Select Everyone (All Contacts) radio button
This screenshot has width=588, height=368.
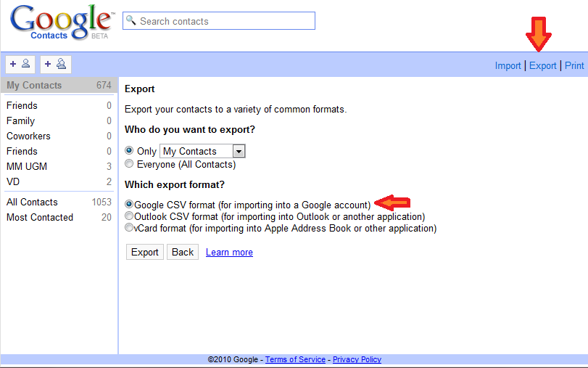coord(129,164)
